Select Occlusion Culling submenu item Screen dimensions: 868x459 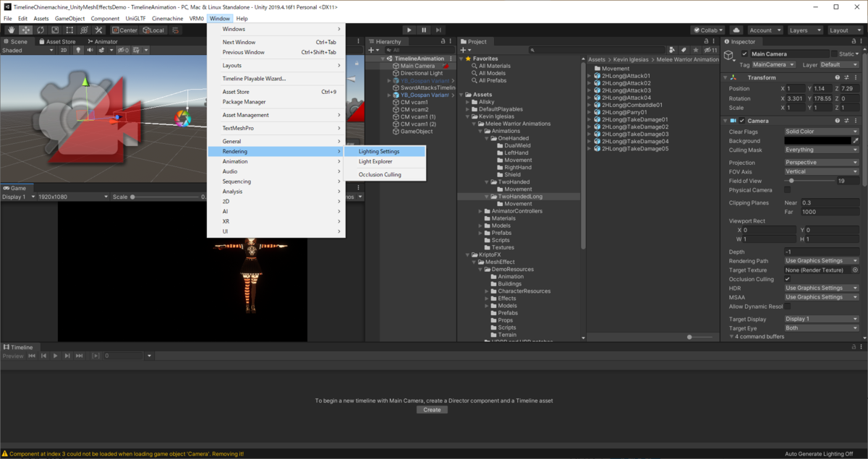coord(384,175)
